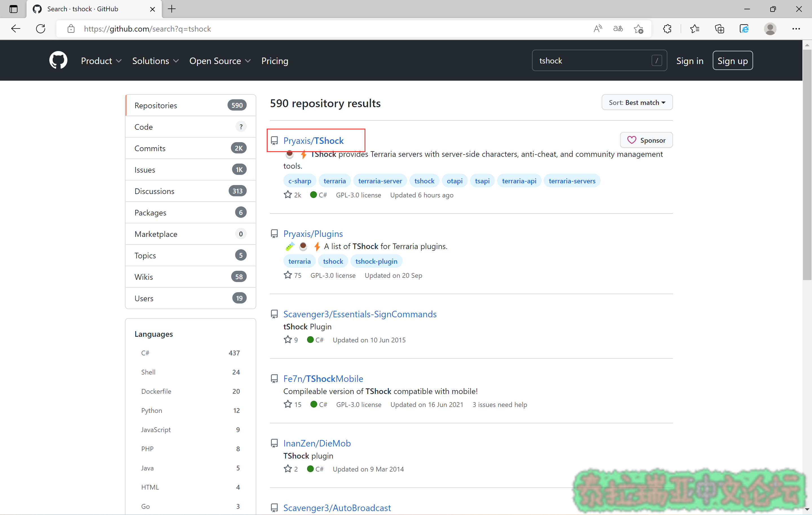Select the Wikis filter
The image size is (812, 515).
click(x=191, y=277)
